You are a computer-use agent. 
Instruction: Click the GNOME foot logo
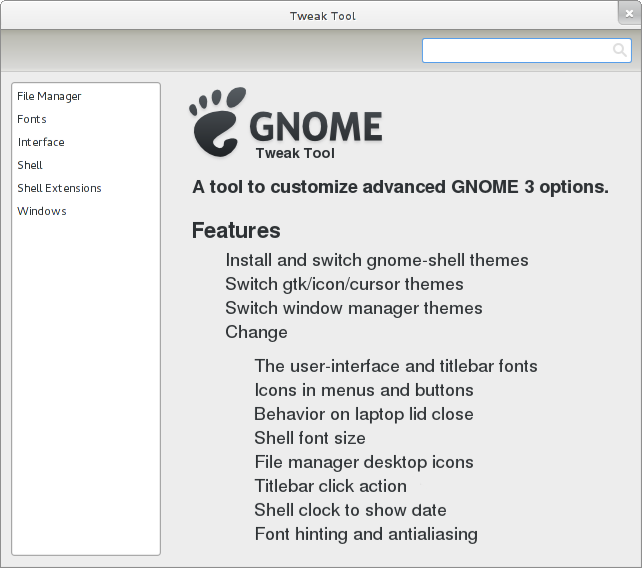click(x=217, y=122)
